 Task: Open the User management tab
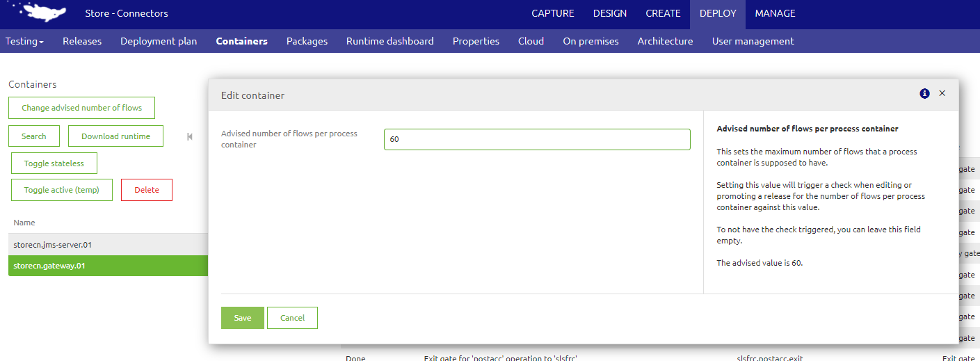tap(753, 41)
